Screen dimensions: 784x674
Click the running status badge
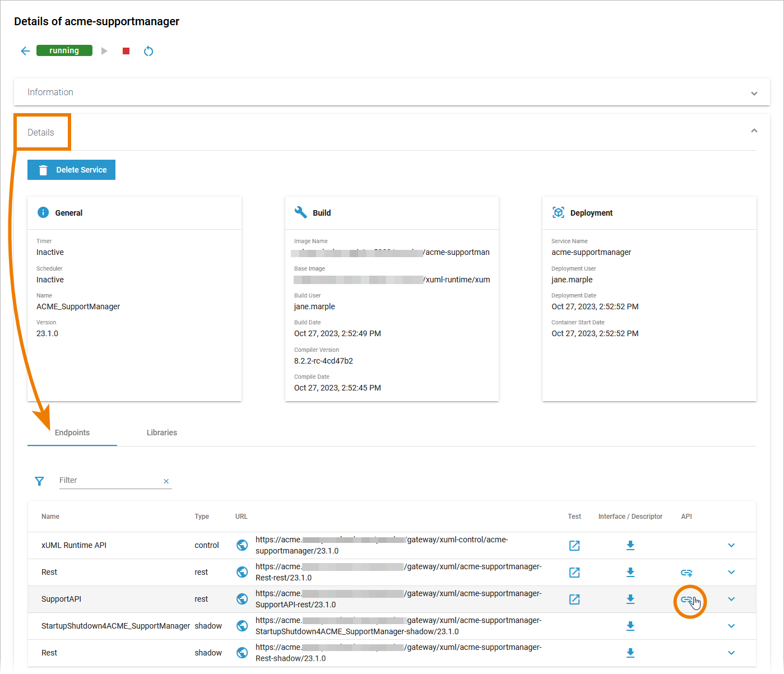64,50
